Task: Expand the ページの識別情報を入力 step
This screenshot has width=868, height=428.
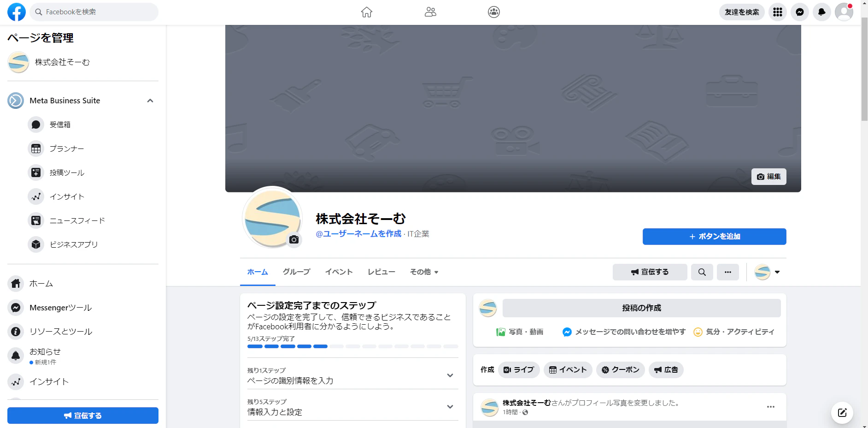Action: 450,375
